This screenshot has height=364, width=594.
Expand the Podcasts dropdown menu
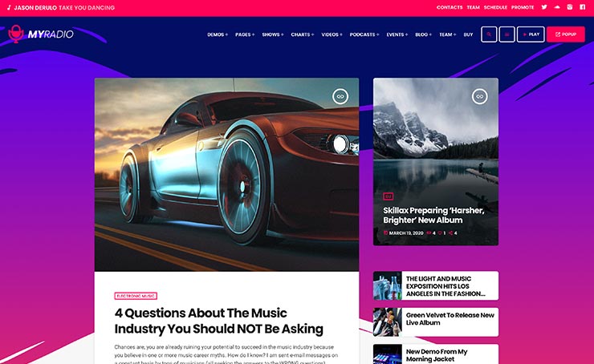pos(364,34)
